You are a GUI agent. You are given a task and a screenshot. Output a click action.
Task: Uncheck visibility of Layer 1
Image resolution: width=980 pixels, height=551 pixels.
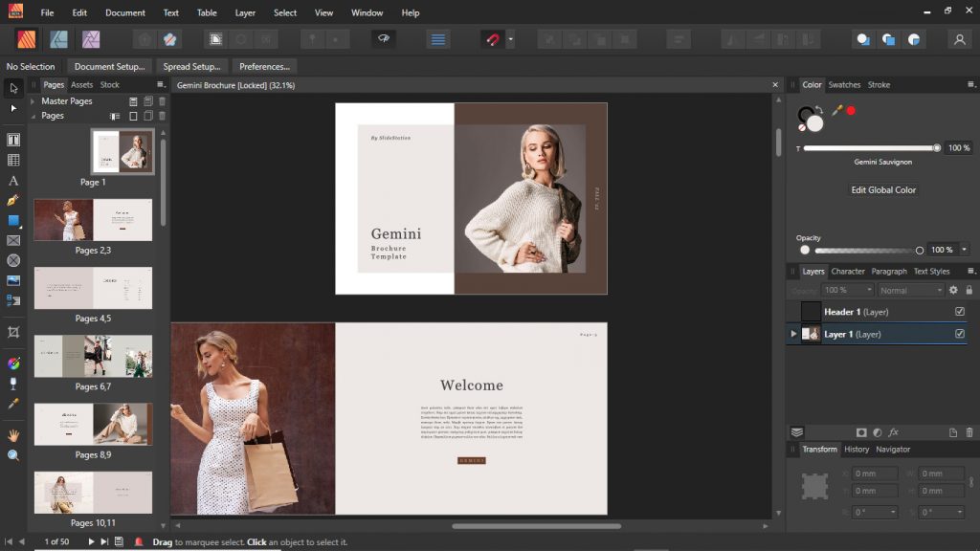(960, 334)
